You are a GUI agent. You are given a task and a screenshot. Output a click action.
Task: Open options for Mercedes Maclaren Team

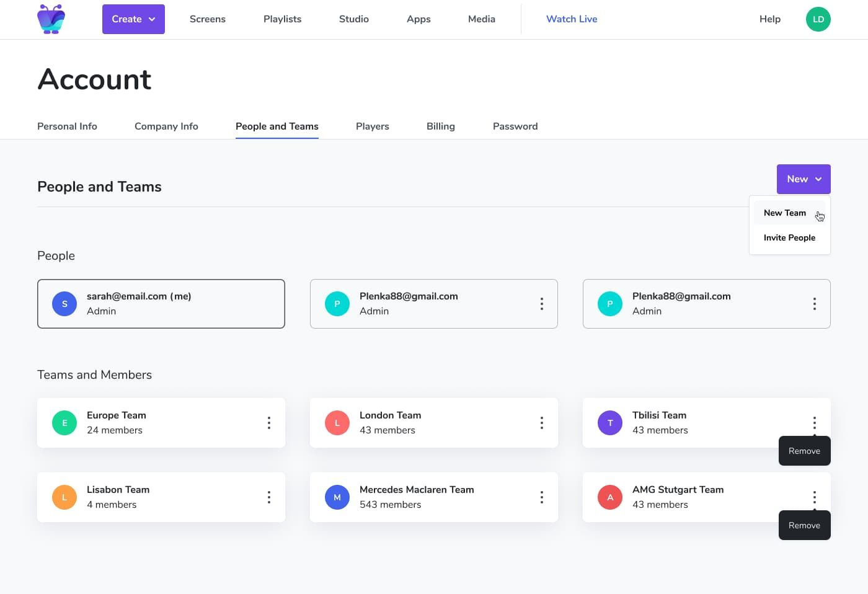tap(541, 497)
